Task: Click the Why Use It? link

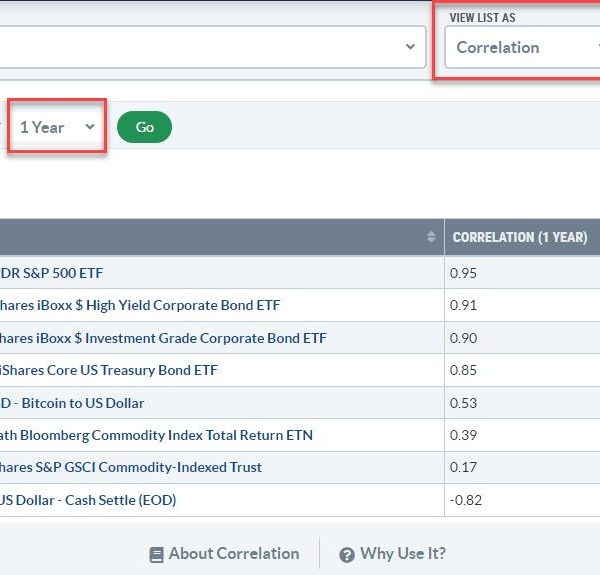Action: (x=403, y=554)
